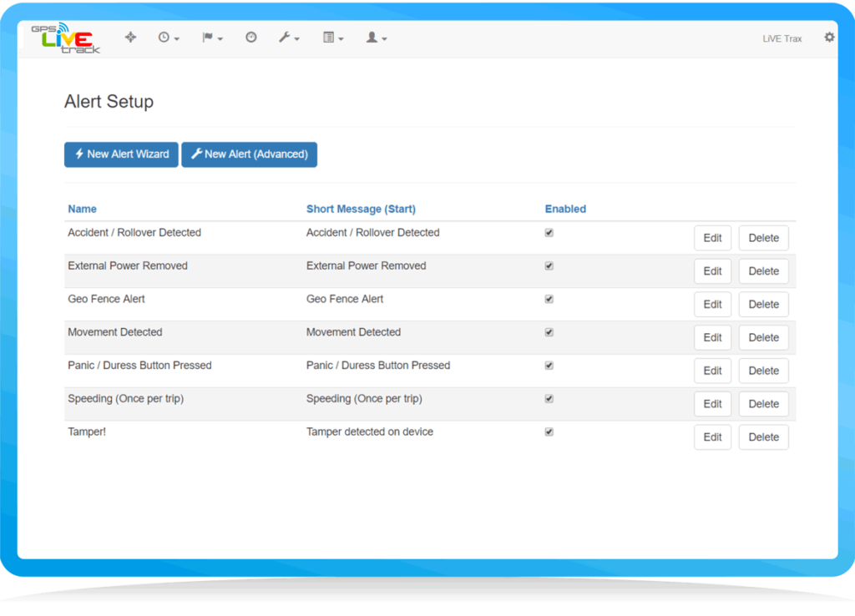Disable the Accident / Rollover Detected alert checkbox

coord(549,233)
